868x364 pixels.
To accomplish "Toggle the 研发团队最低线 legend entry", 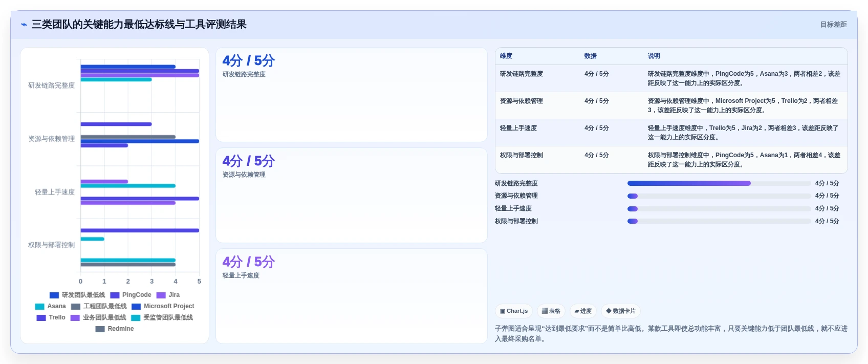I will 77,295.
